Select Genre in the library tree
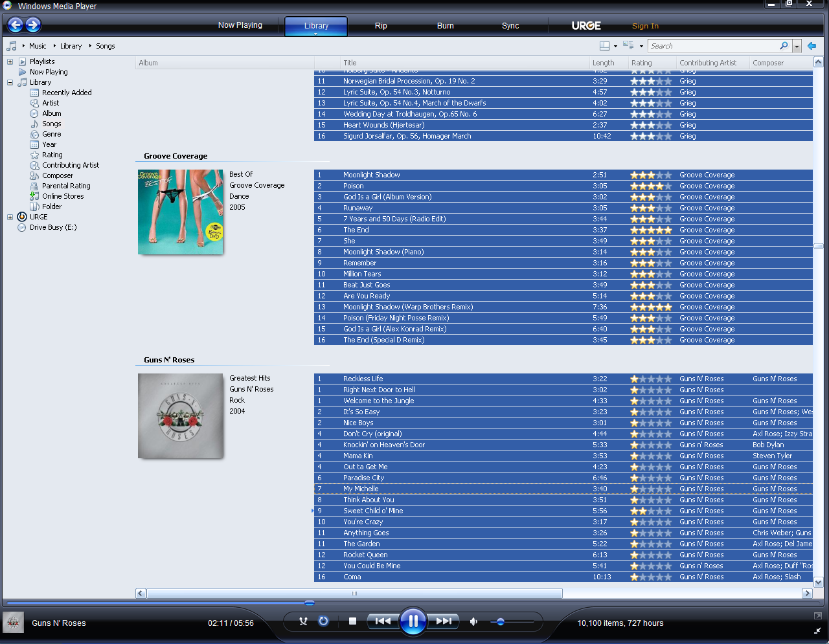 [52, 134]
